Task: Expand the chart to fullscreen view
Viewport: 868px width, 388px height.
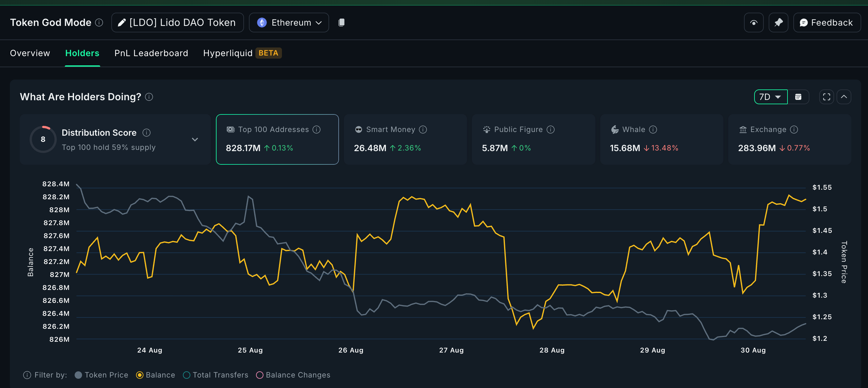Action: click(826, 97)
